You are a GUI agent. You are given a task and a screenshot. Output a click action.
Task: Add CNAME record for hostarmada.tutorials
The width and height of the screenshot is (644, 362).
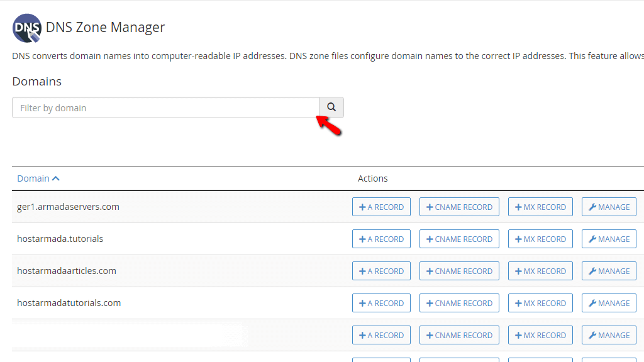459,239
